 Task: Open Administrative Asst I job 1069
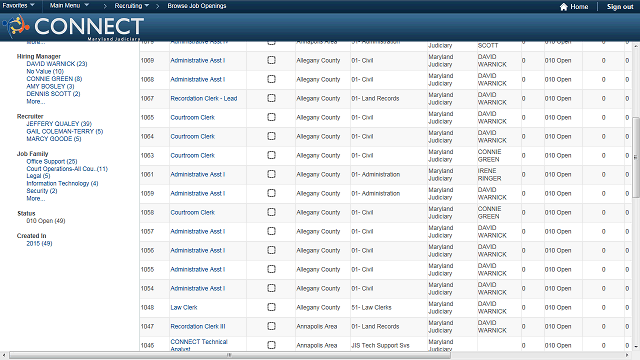pyautogui.click(x=198, y=60)
